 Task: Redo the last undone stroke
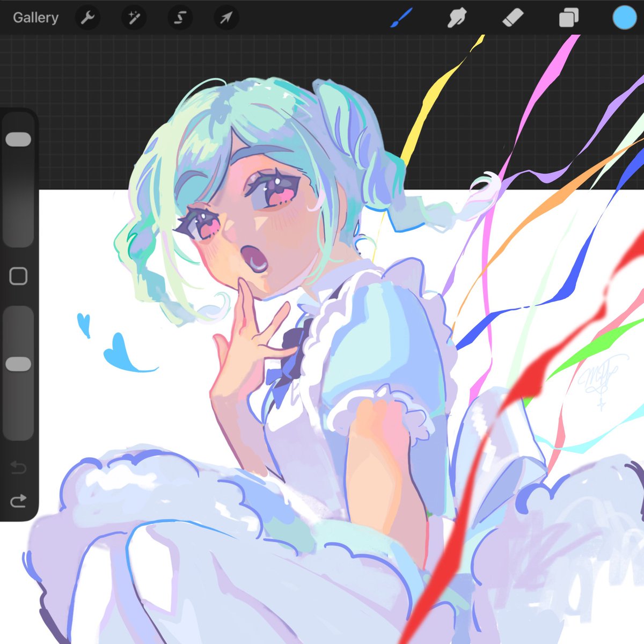click(x=18, y=501)
